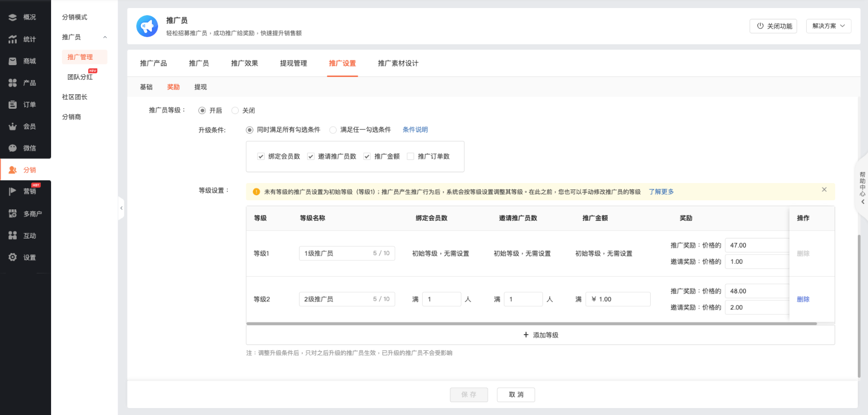Click the 添加等级 button
Screen dimensions: 868x415
coord(540,335)
